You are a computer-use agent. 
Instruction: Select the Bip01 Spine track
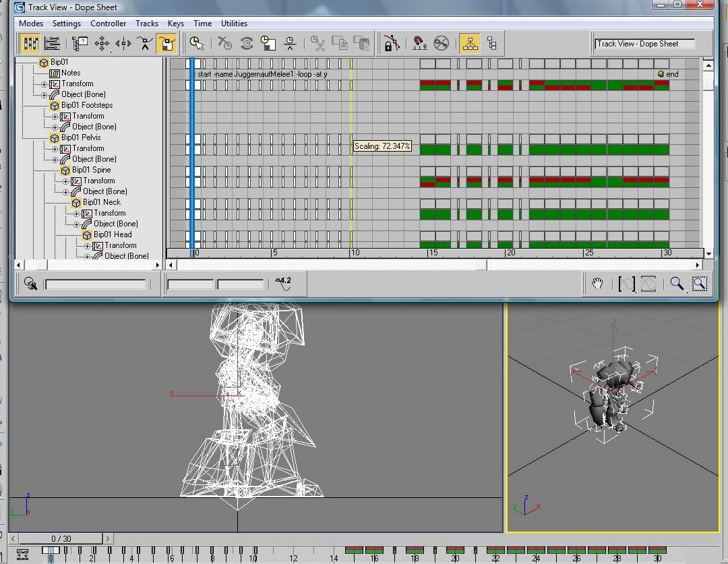click(x=91, y=170)
